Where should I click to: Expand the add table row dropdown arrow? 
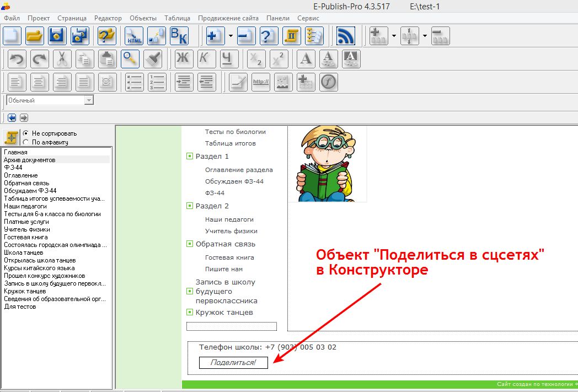click(x=394, y=36)
